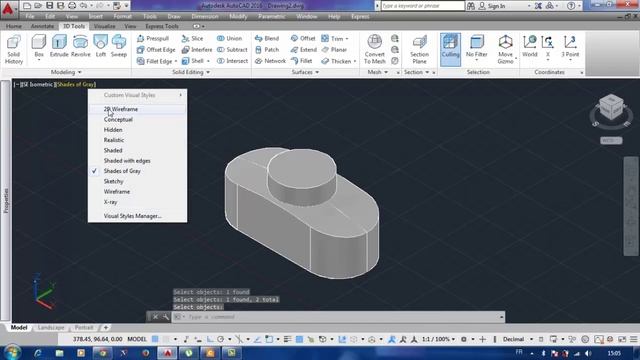Click surface Network tool
Image resolution: width=640 pixels, height=360 pixels.
click(x=270, y=61)
